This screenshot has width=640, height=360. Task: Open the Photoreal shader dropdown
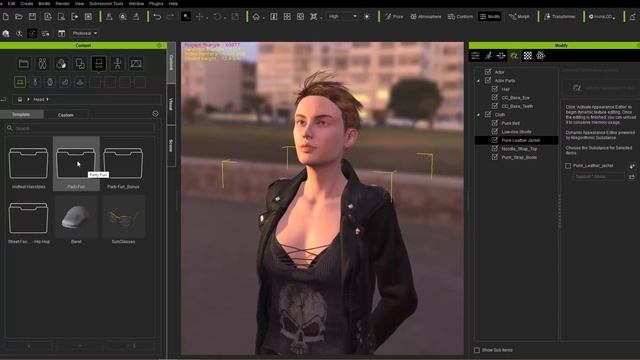click(x=84, y=33)
